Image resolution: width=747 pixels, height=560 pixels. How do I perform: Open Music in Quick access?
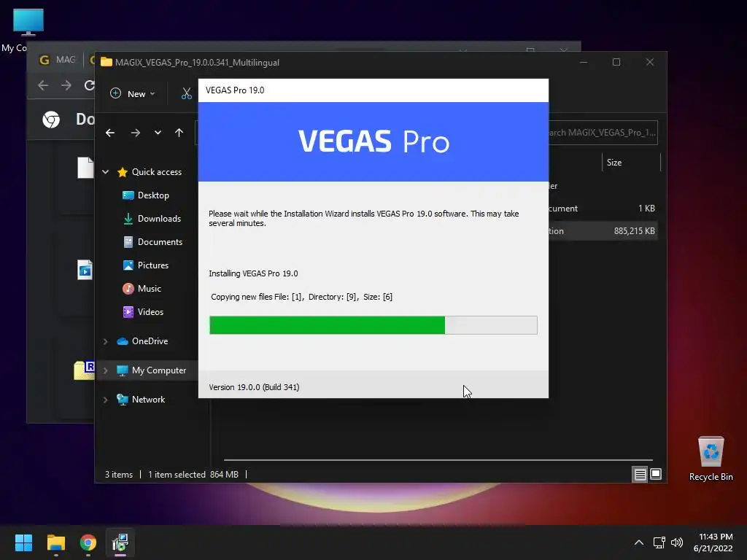click(149, 289)
